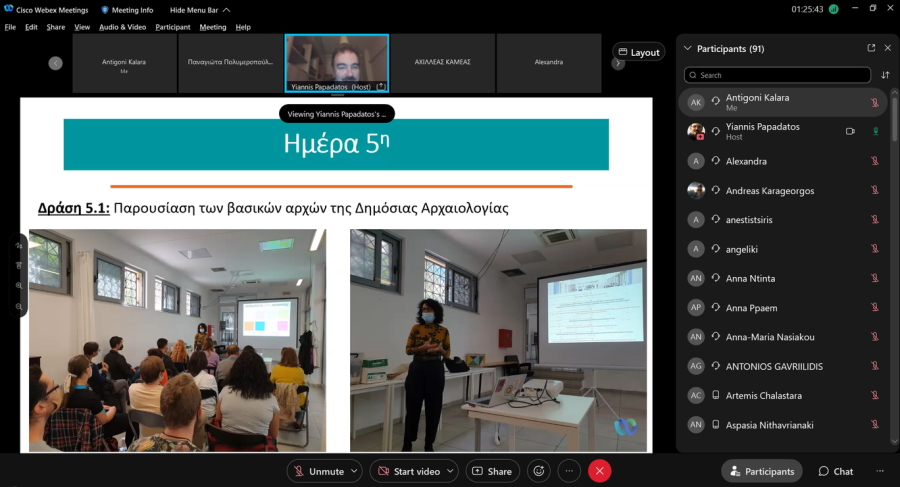This screenshot has height=487, width=900.
Task: Open the audio options arrow beside Unmute
Action: tap(355, 471)
